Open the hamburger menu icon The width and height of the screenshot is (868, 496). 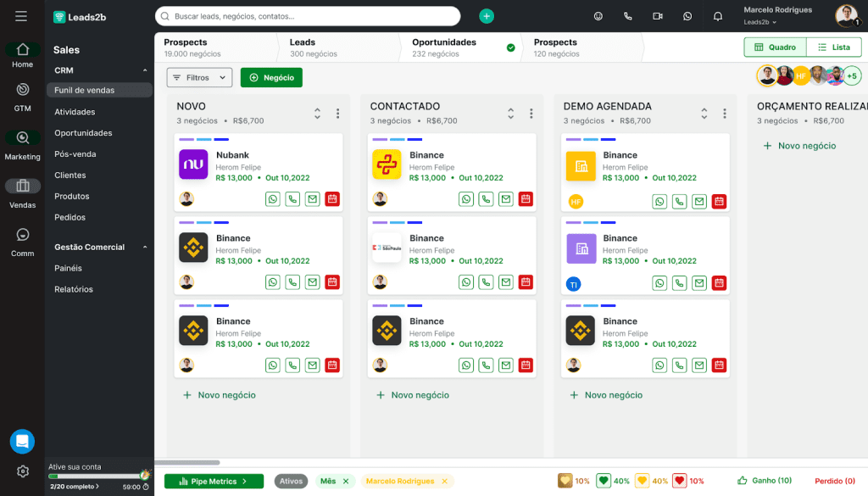pos(21,17)
